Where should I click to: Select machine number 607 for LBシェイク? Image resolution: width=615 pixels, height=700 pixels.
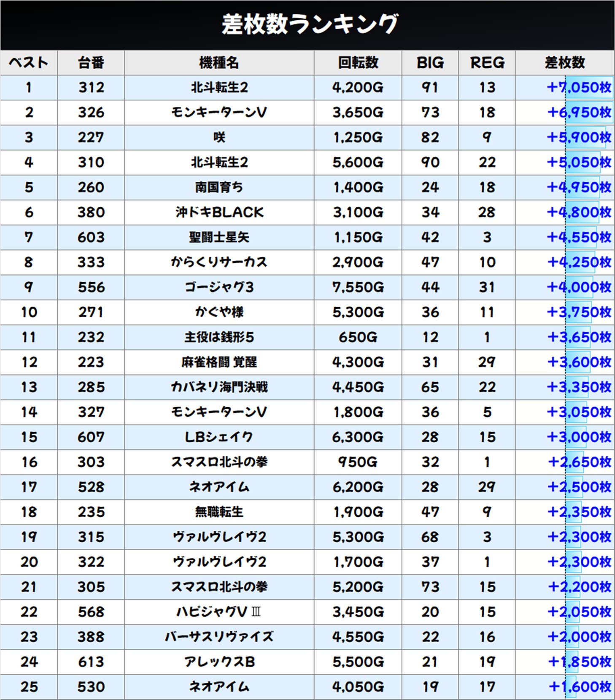point(91,437)
